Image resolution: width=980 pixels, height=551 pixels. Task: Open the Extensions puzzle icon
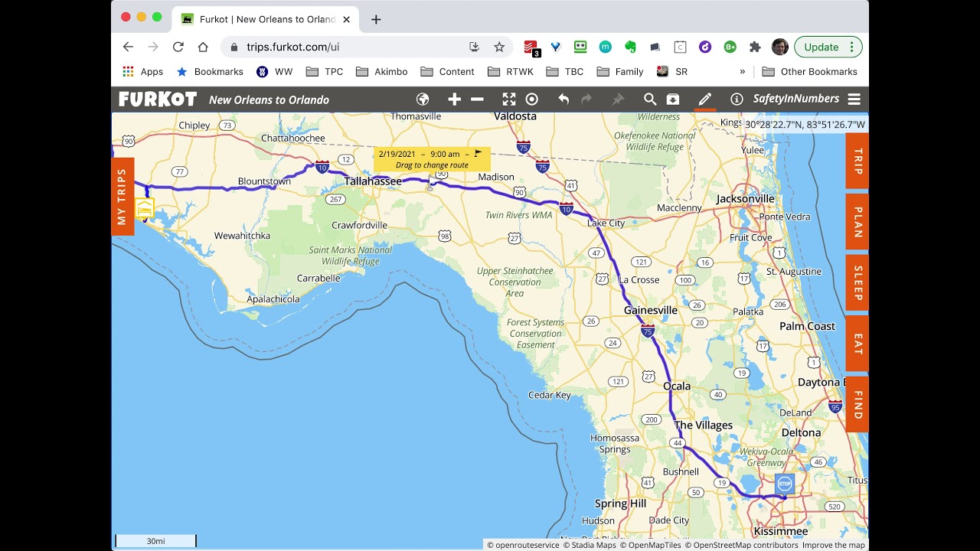pyautogui.click(x=755, y=47)
